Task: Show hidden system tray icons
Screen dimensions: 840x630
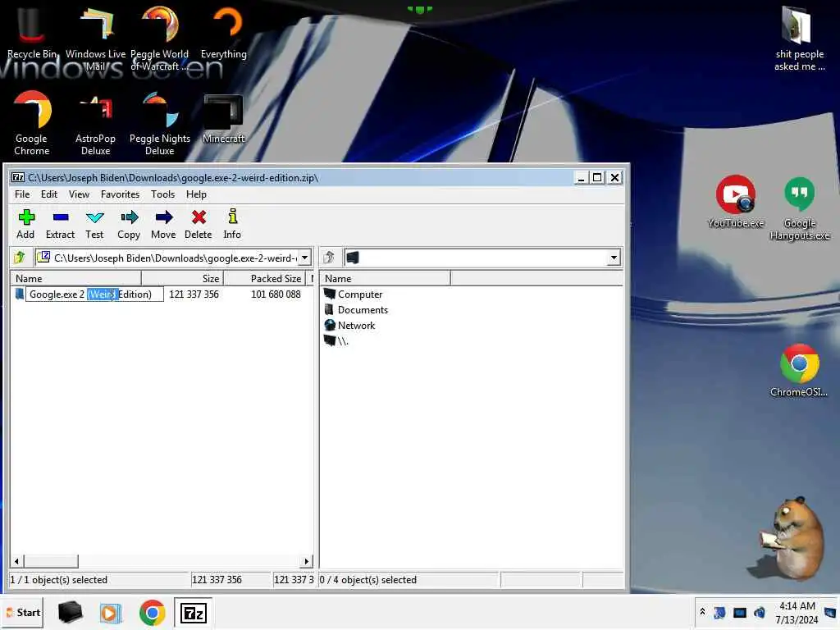Action: pos(702,612)
